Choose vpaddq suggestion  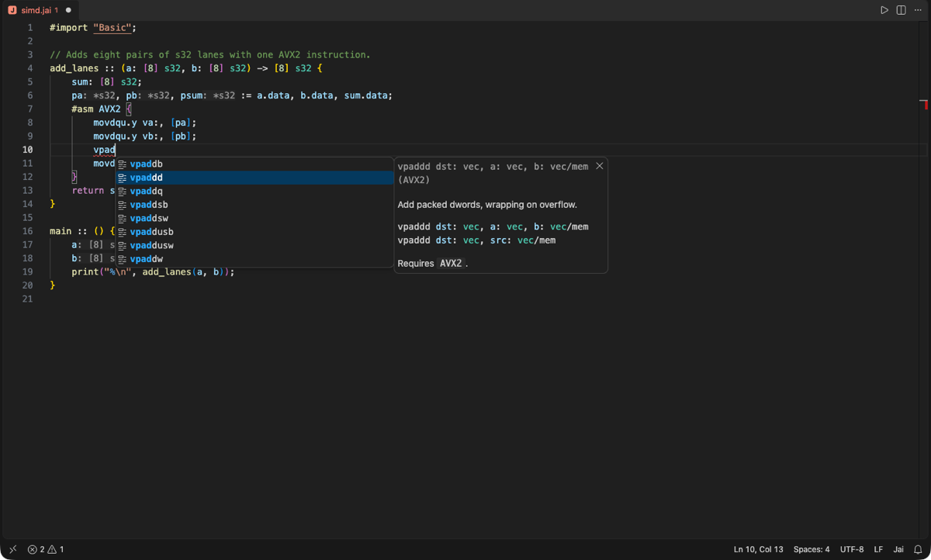(255, 191)
